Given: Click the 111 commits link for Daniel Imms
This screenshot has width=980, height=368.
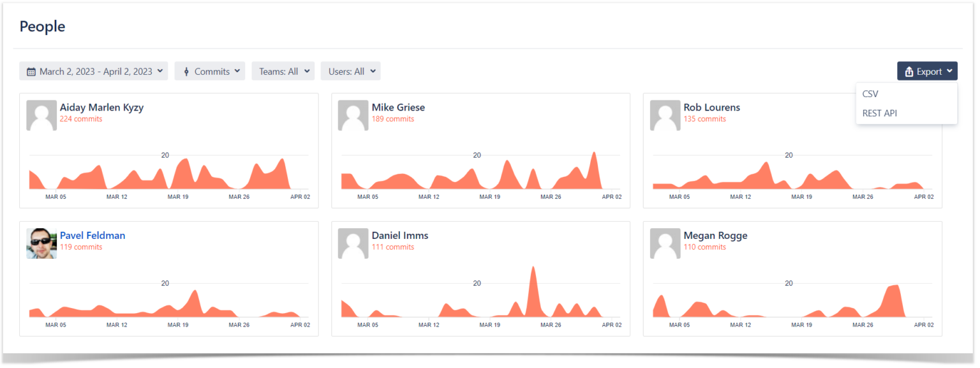Looking at the screenshot, I should click(392, 247).
